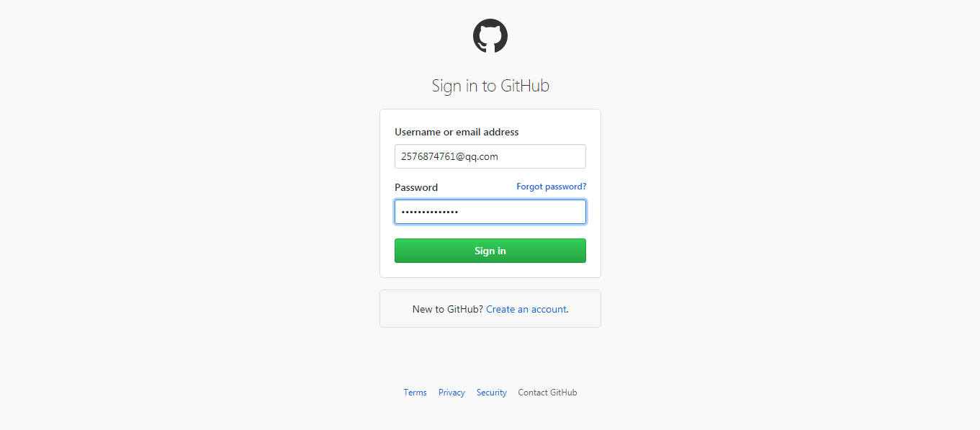Viewport: 980px width, 430px height.
Task: Focus the Username or email address field
Action: [490, 156]
